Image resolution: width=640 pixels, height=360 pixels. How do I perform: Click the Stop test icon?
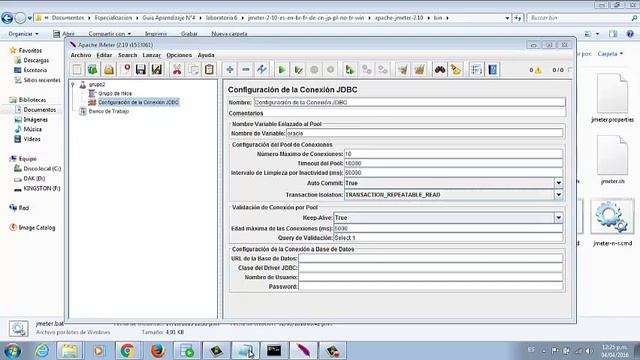click(314, 69)
